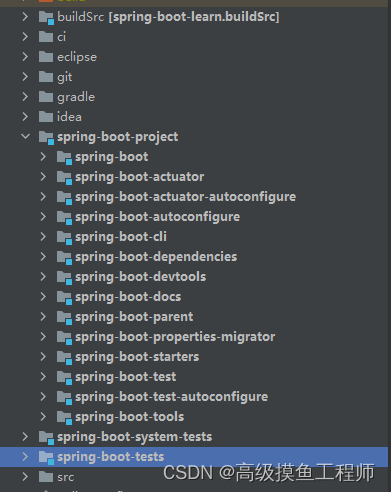Click the spring-boot-system-tests module icon
The image size is (391, 492).
tap(46, 438)
